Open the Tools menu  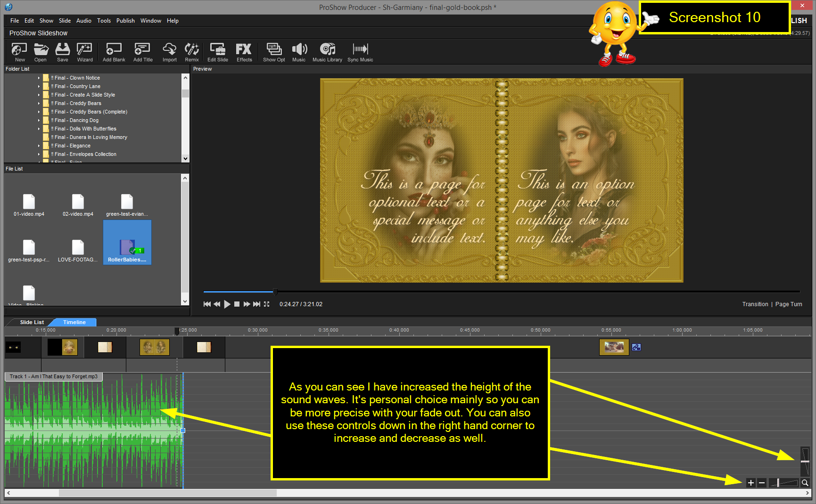click(104, 21)
